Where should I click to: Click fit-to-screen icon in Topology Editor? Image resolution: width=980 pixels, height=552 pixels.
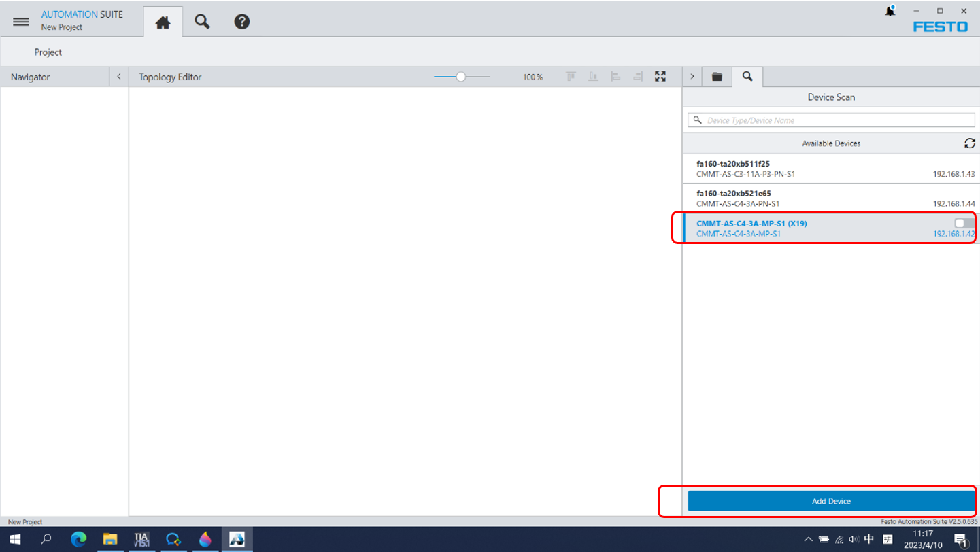(660, 77)
